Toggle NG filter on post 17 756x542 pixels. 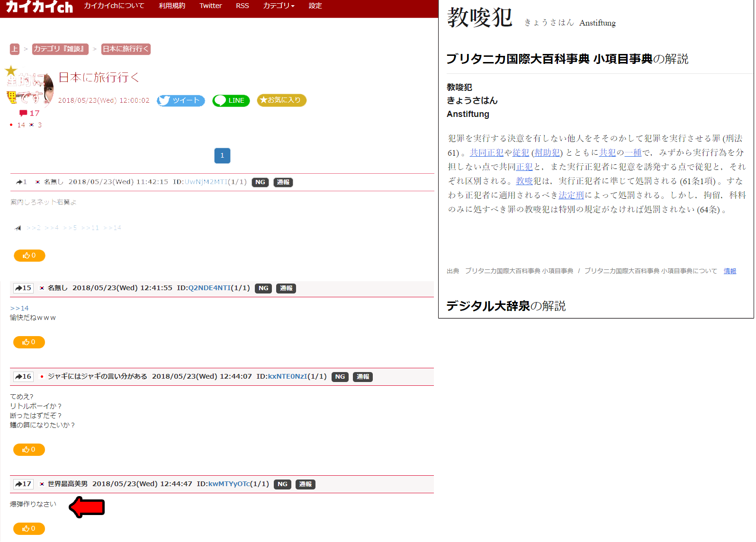(x=282, y=484)
